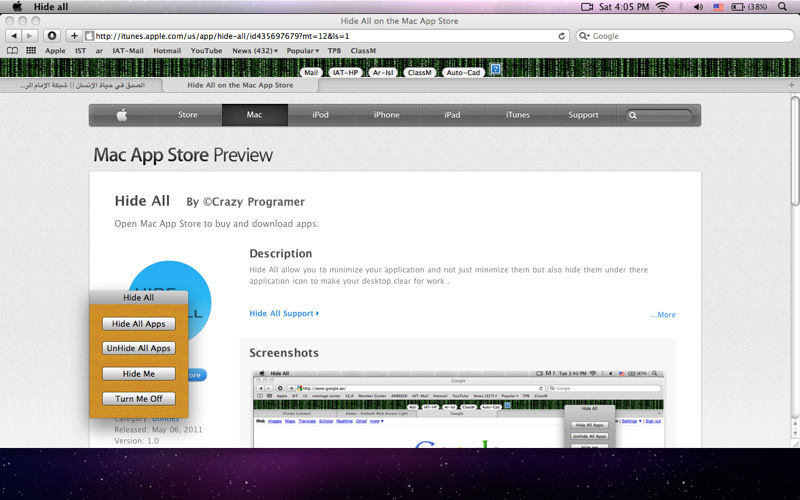Open the IAT-Mail bookmark
Viewport: 800px width, 500px height.
[128, 51]
